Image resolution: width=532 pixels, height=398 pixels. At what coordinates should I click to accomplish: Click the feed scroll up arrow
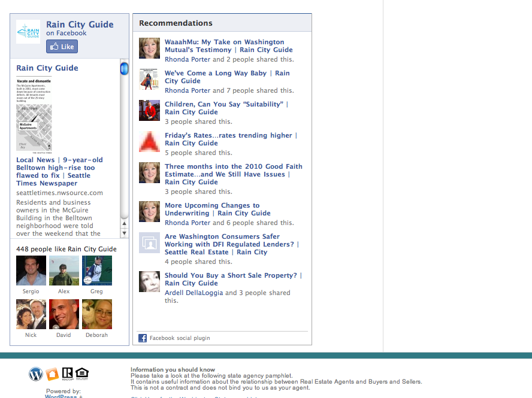[124, 223]
